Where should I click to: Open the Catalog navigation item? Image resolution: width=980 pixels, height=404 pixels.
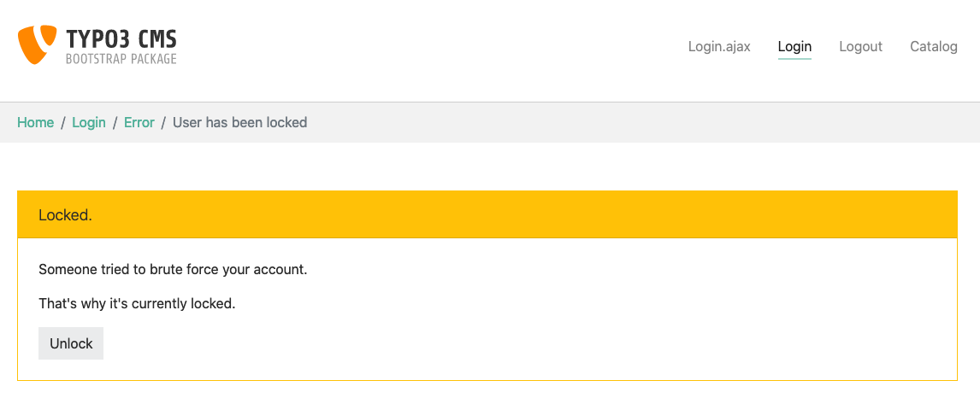tap(933, 47)
